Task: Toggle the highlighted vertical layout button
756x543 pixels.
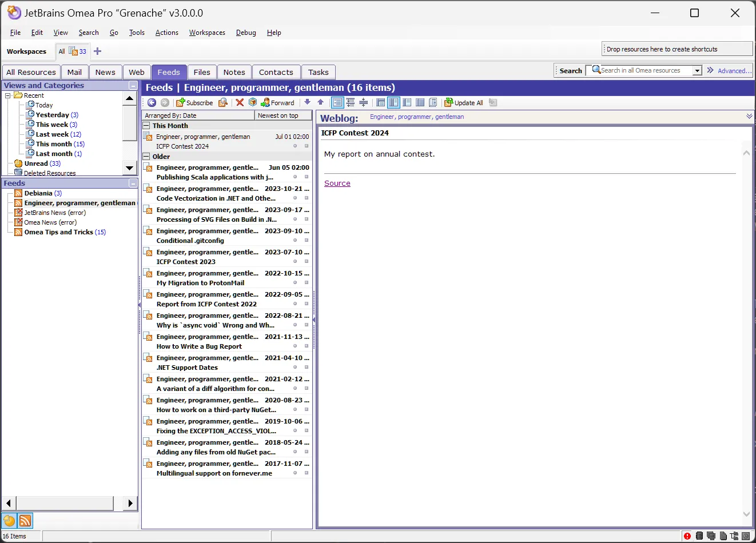Action: (393, 102)
